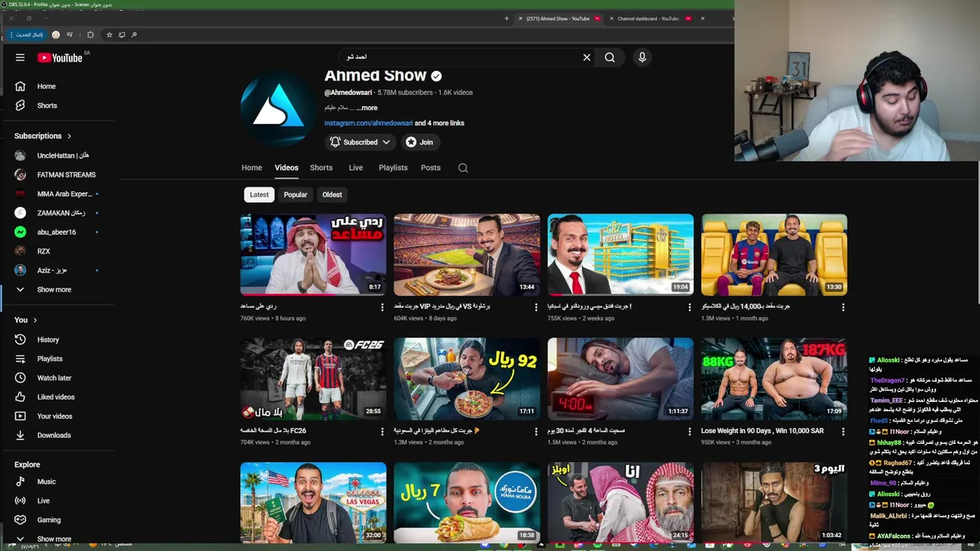Switch to the channel Live tab
980x551 pixels.
pos(356,168)
